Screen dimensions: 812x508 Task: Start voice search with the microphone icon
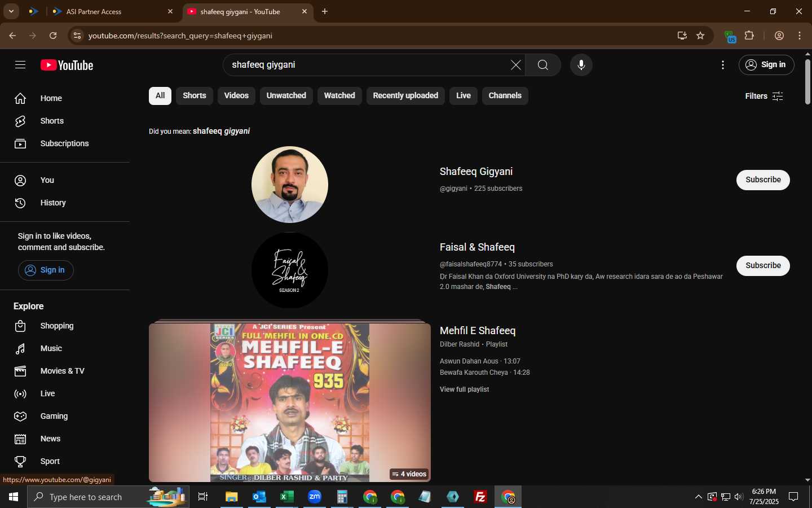tap(581, 65)
